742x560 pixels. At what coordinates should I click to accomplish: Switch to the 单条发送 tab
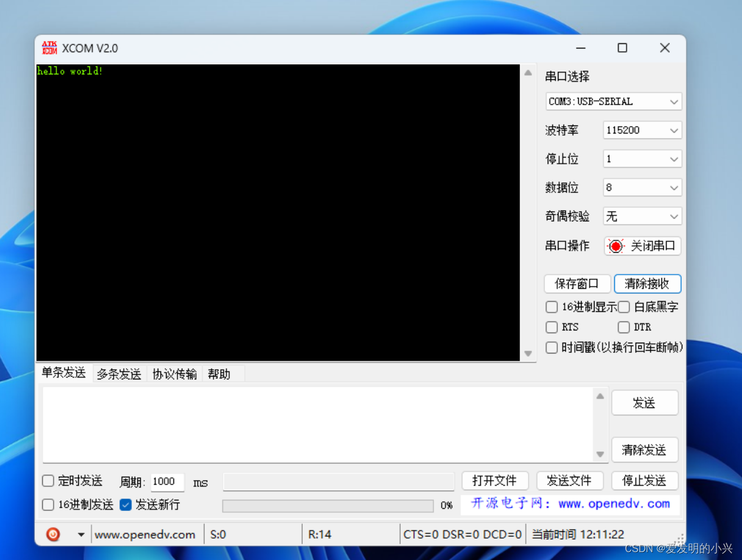64,373
